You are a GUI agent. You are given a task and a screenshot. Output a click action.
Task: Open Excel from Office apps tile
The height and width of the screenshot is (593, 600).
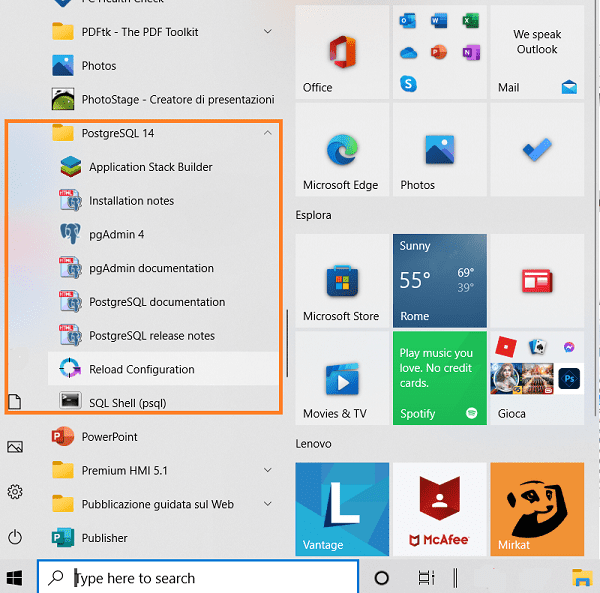[x=471, y=21]
